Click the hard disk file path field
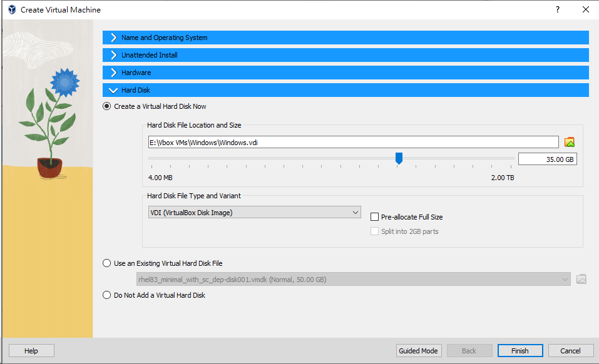Viewport: 599px width, 364px height. pyautogui.click(x=353, y=142)
